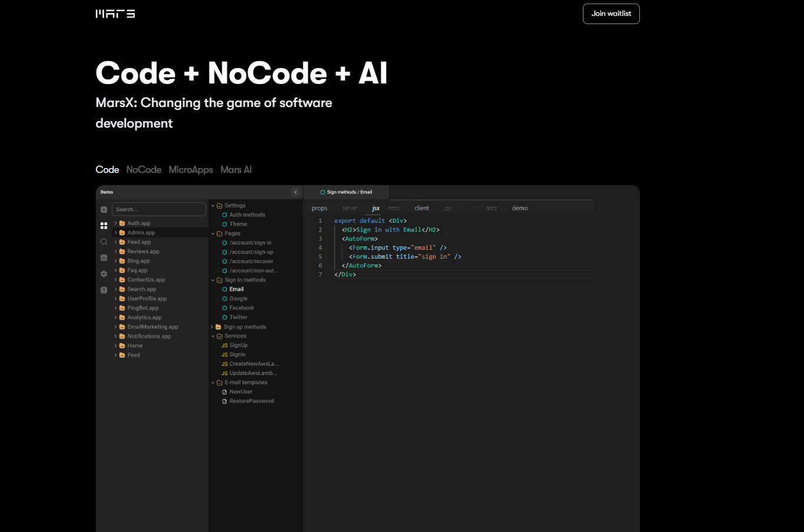Click the MARS logo in the header

pyautogui.click(x=115, y=14)
